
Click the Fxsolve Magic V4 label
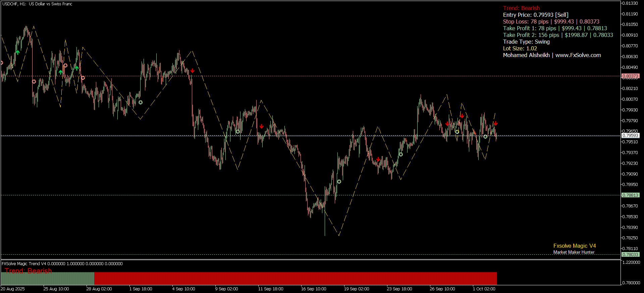(574, 246)
